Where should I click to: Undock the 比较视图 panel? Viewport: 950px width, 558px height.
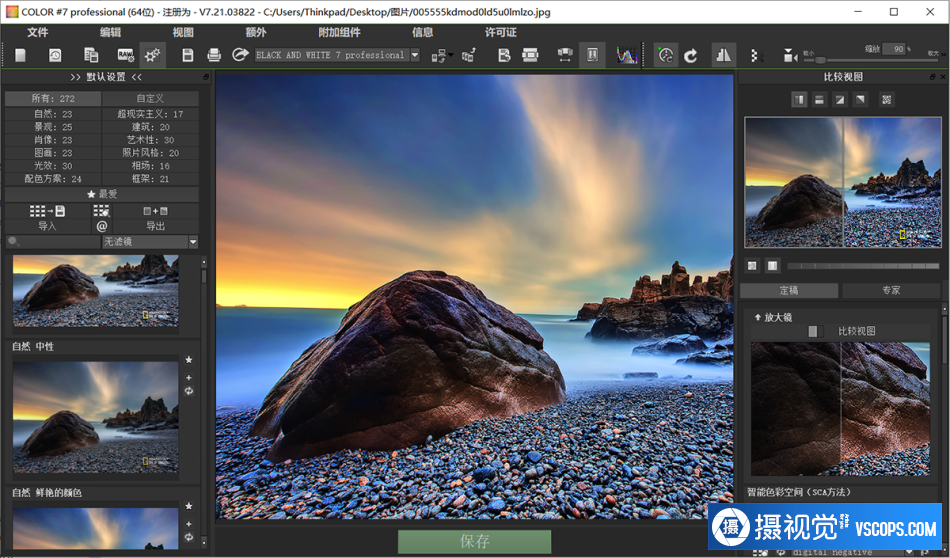point(932,77)
